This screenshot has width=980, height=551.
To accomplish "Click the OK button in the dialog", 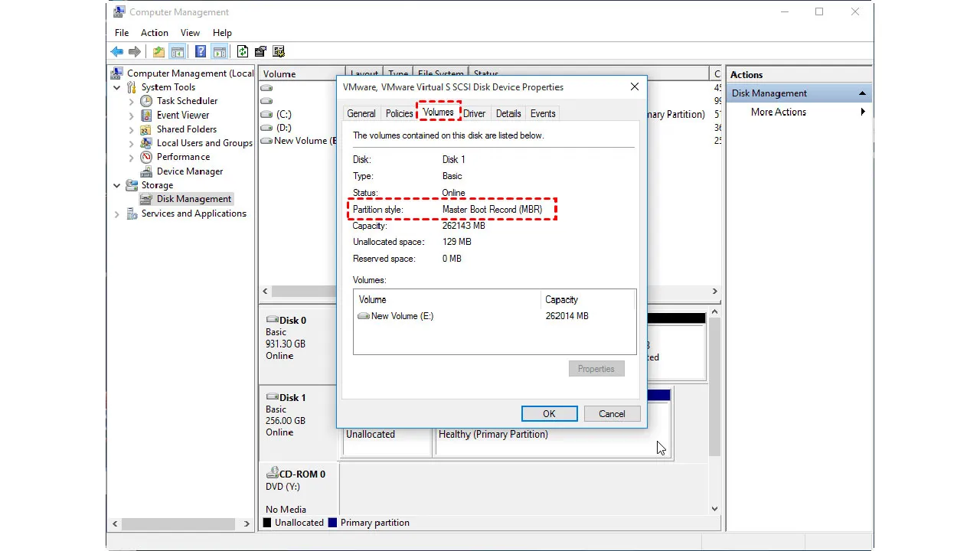I will pos(549,413).
